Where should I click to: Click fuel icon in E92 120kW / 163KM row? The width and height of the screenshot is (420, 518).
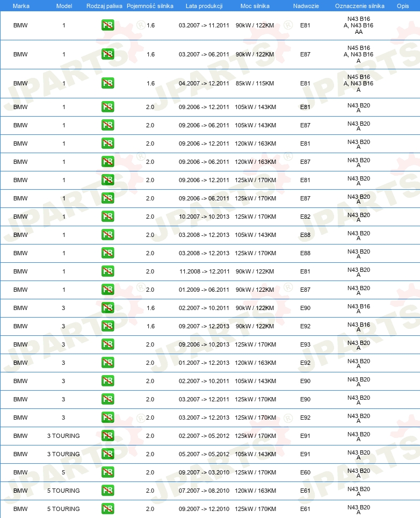coord(107,363)
